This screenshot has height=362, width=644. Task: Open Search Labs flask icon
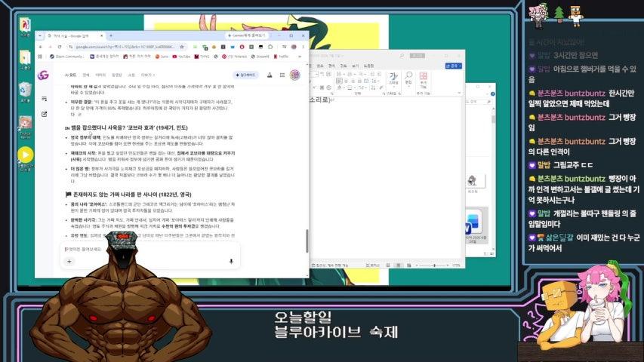pos(270,75)
